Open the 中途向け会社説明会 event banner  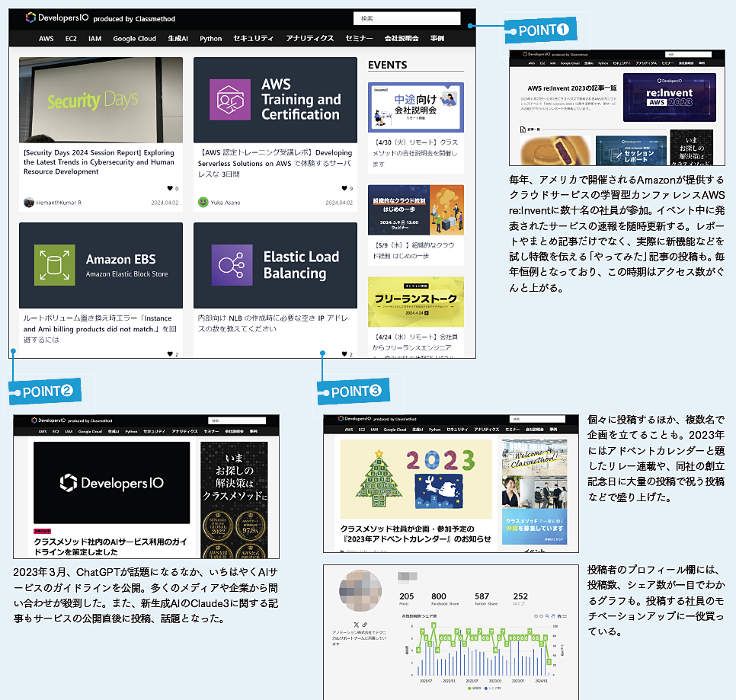click(416, 107)
